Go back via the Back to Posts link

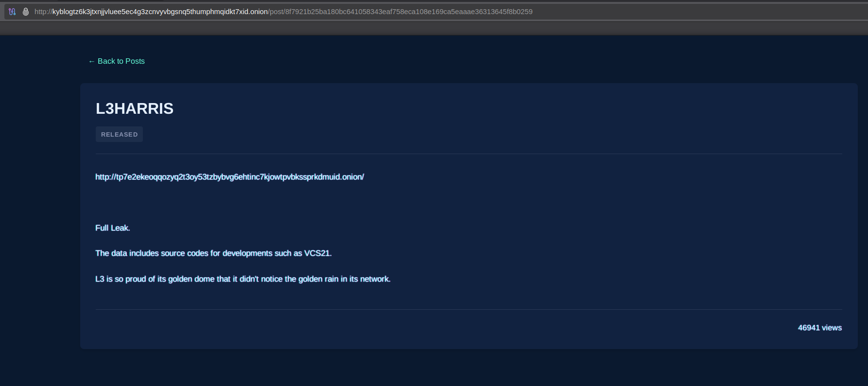tap(121, 61)
